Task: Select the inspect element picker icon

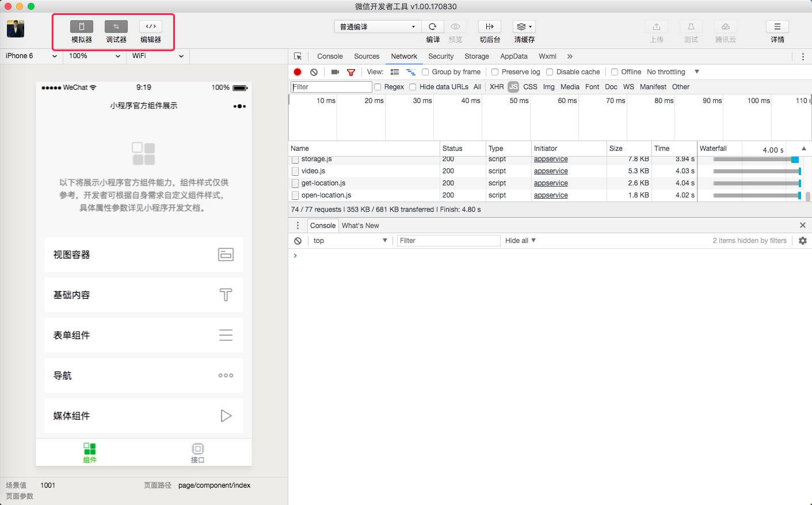Action: point(298,56)
